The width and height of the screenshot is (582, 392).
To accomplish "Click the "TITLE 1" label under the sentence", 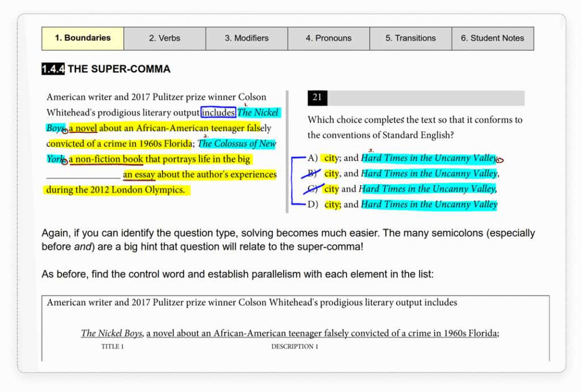I will 112,347.
